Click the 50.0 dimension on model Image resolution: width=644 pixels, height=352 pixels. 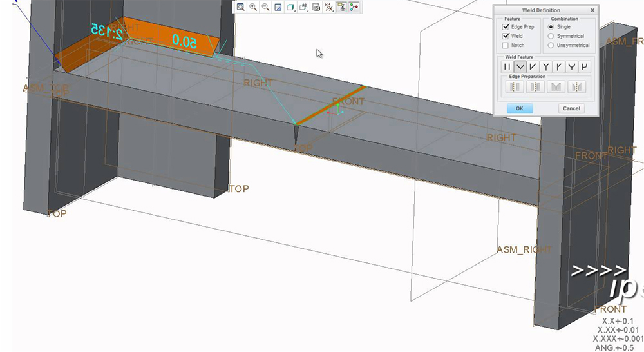(x=185, y=41)
